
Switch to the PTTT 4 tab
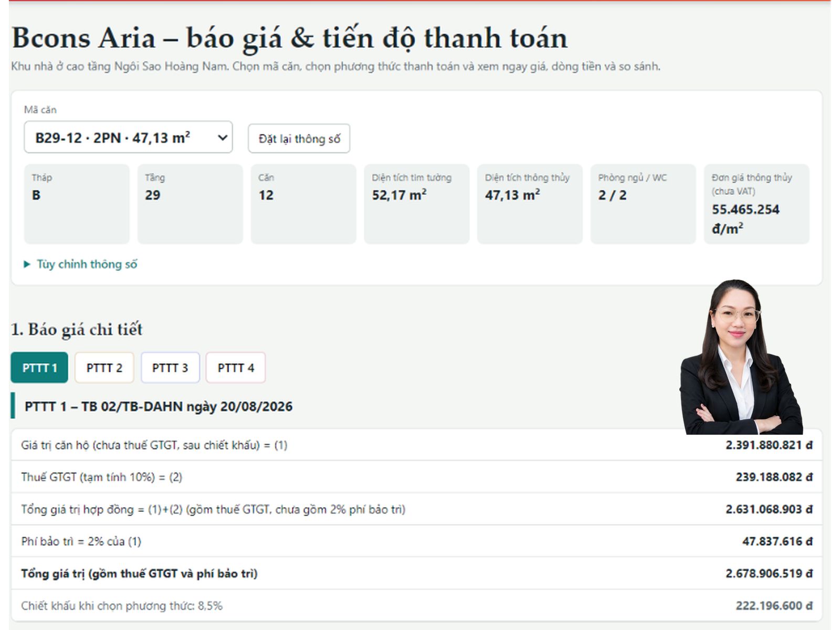point(236,367)
